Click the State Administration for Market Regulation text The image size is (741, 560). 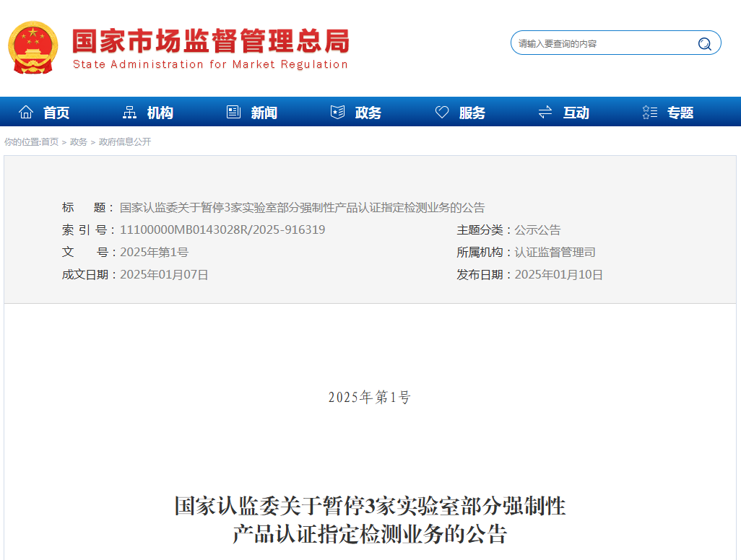pos(210,64)
